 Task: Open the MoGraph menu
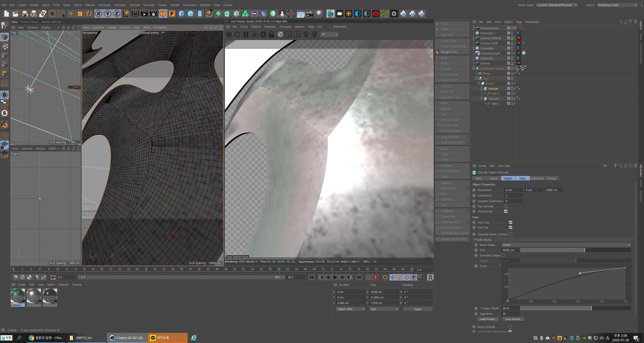(x=104, y=5)
